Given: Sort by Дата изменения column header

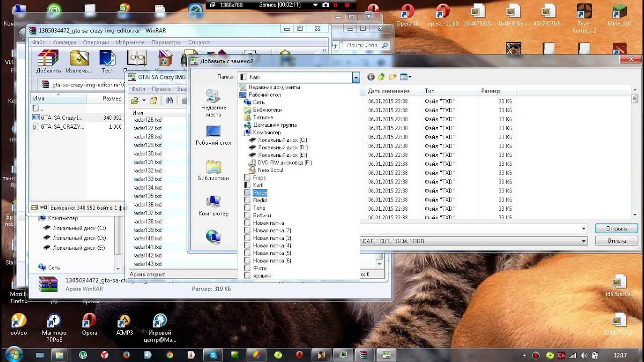Looking at the screenshot, I should click(x=393, y=91).
